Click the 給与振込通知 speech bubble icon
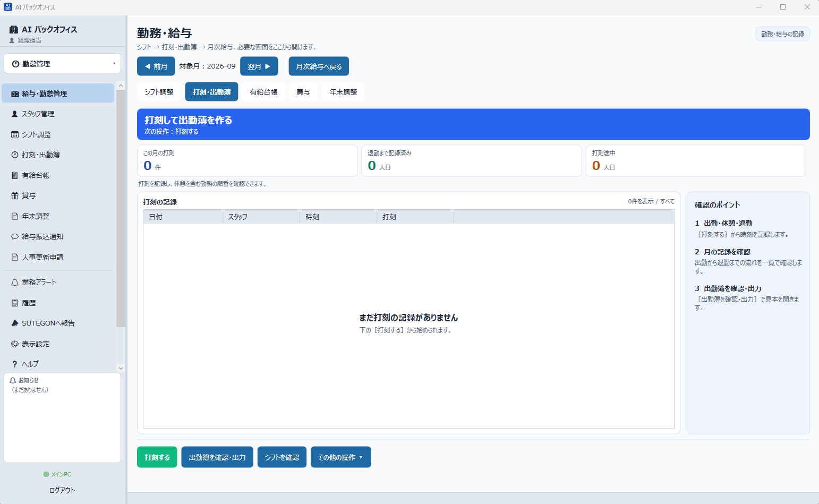Image resolution: width=819 pixels, height=504 pixels. 15,237
